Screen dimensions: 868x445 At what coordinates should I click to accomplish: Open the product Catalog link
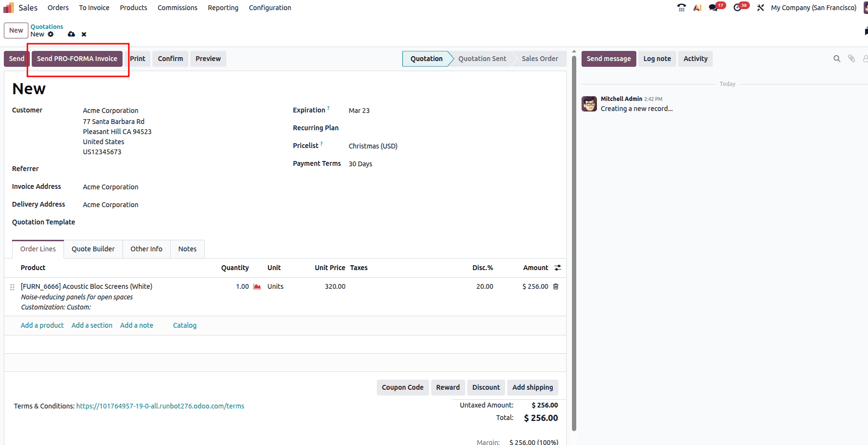(185, 325)
